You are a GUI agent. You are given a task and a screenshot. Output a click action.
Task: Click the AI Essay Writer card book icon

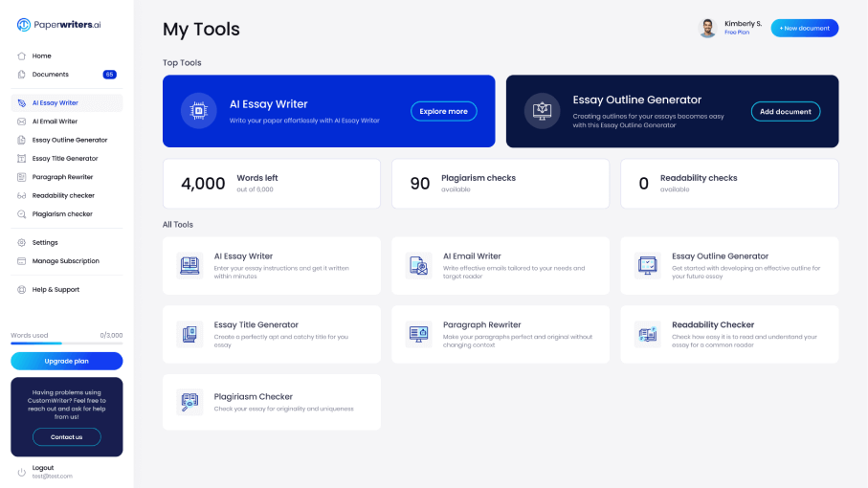pos(189,266)
